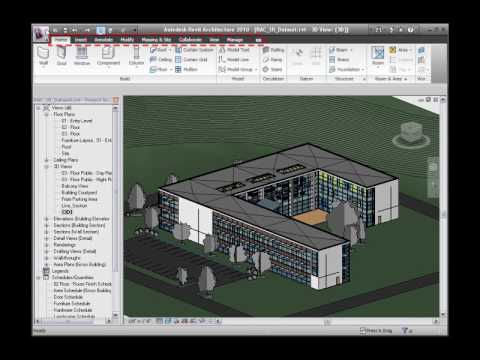This screenshot has width=480, height=360.
Task: Choose the Model Line tool
Action: [x=234, y=60]
